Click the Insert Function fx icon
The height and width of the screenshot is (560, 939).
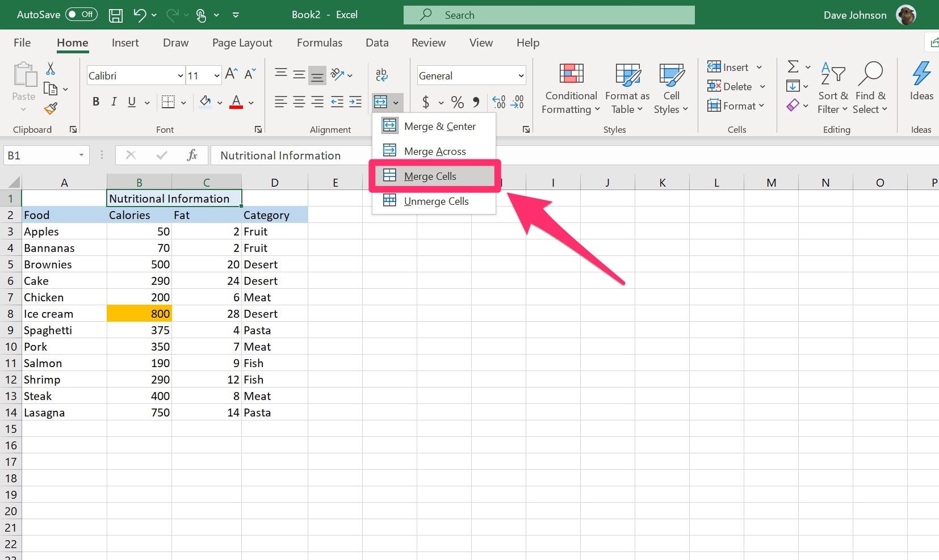pyautogui.click(x=192, y=155)
